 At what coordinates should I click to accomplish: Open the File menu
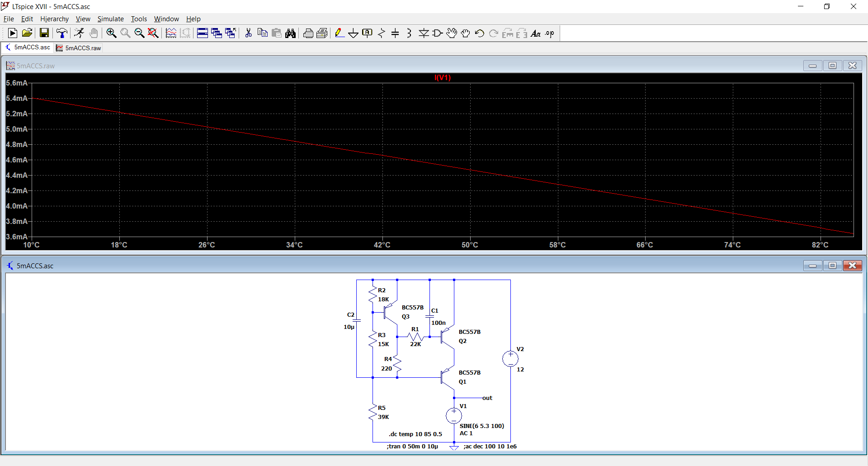pos(9,19)
